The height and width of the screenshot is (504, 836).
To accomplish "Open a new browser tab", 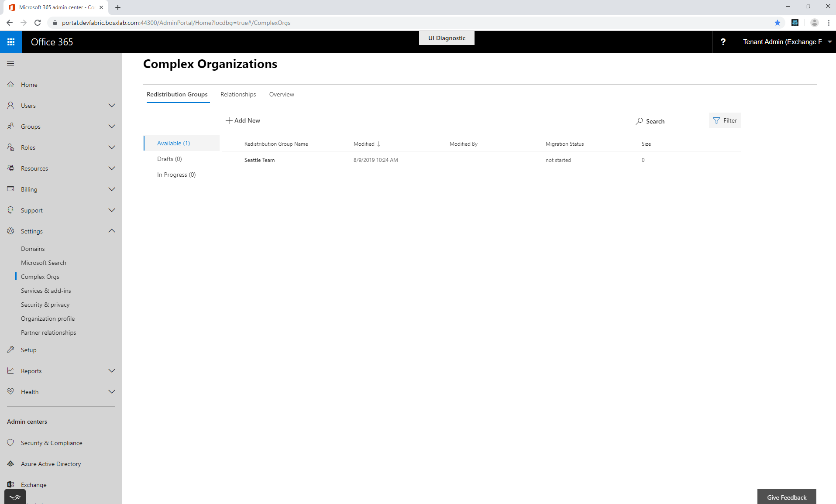I will (118, 7).
